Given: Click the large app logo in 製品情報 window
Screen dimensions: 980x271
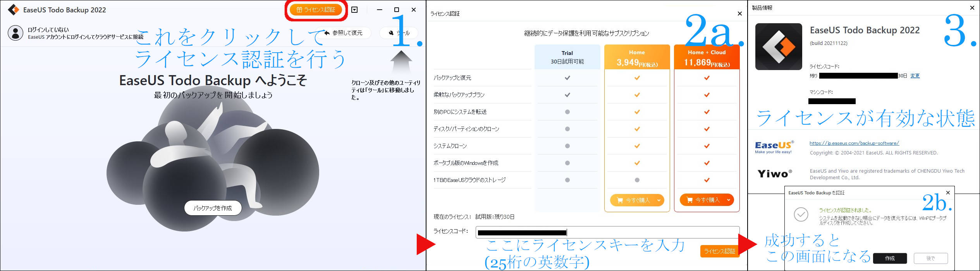Looking at the screenshot, I should pyautogui.click(x=779, y=46).
